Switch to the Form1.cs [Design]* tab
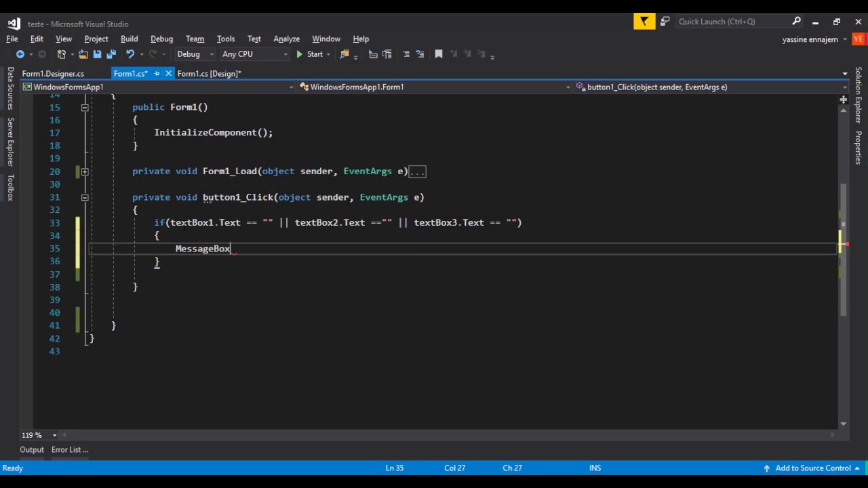The width and height of the screenshot is (868, 488). pyautogui.click(x=209, y=73)
